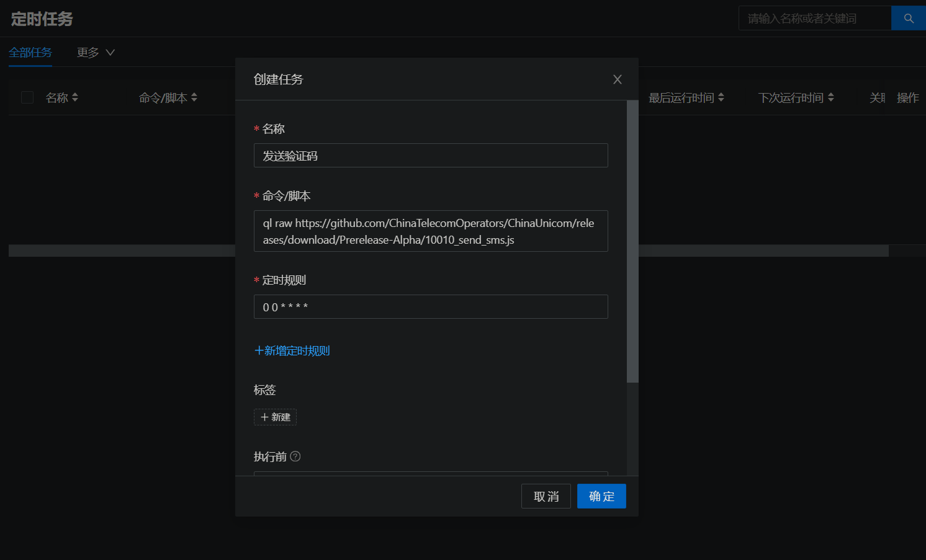Image resolution: width=926 pixels, height=560 pixels.
Task: Open help icon next to 执行前
Action: (295, 456)
